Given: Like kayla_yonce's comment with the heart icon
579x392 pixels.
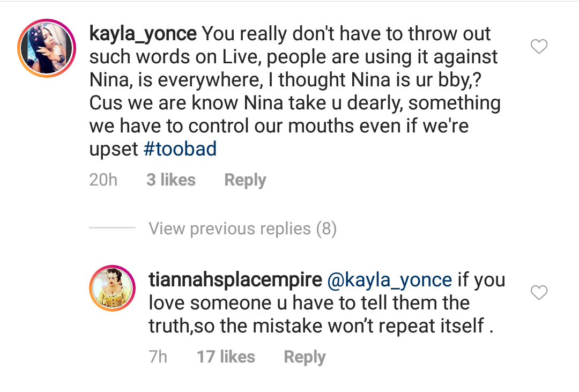Looking at the screenshot, I should point(538,47).
